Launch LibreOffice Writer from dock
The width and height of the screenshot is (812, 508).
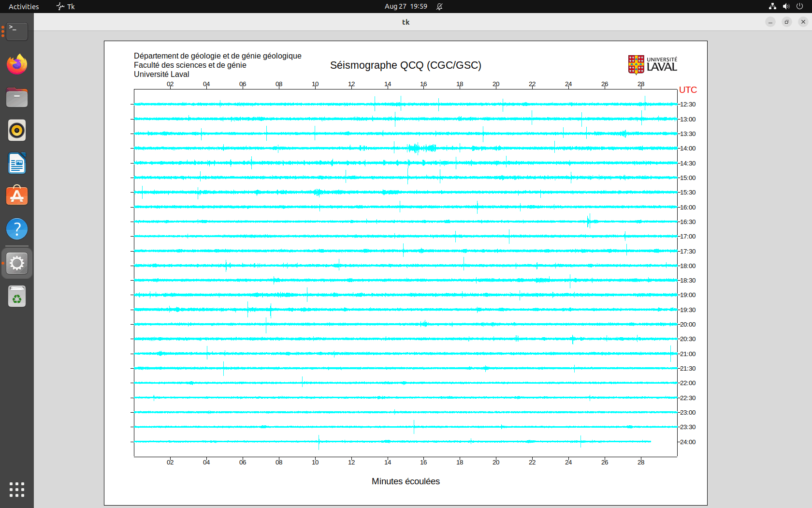tap(17, 163)
